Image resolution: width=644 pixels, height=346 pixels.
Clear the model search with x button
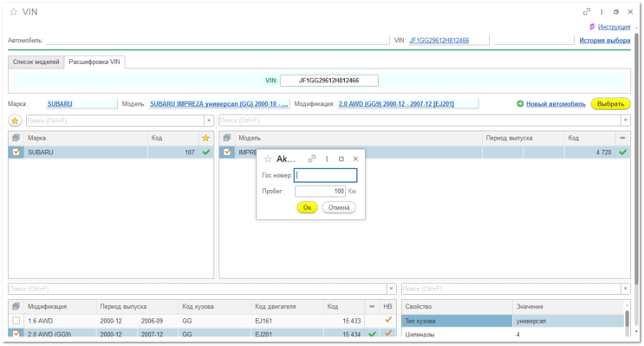coord(626,121)
